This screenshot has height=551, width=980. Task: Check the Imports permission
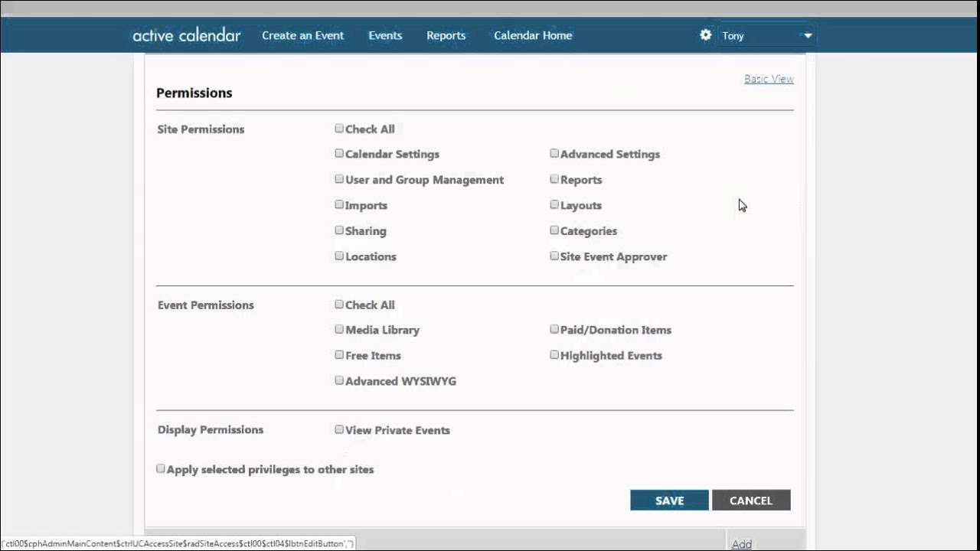(339, 204)
